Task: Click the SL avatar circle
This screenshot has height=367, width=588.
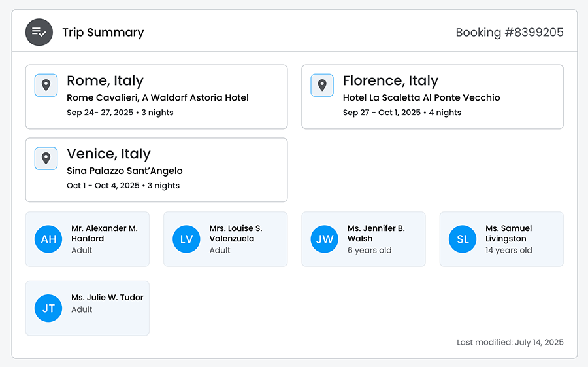Action: (463, 239)
